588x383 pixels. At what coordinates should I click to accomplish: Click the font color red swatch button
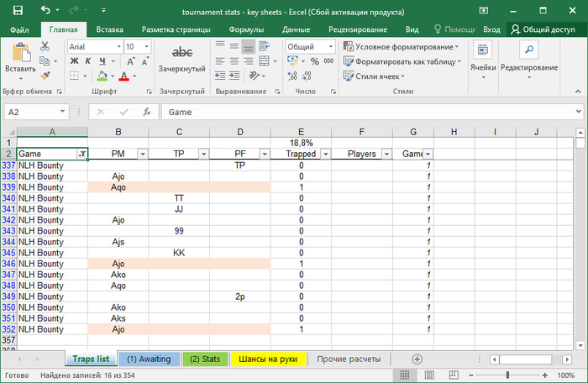tap(123, 76)
